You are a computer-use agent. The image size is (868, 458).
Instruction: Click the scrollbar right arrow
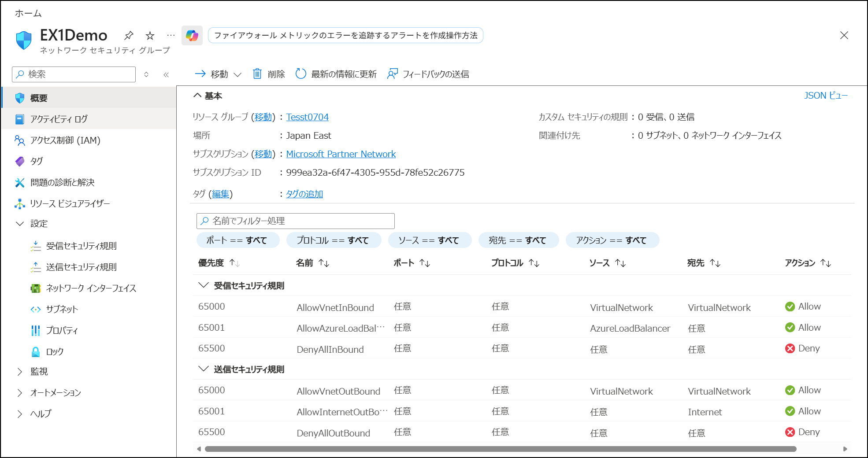tap(845, 449)
